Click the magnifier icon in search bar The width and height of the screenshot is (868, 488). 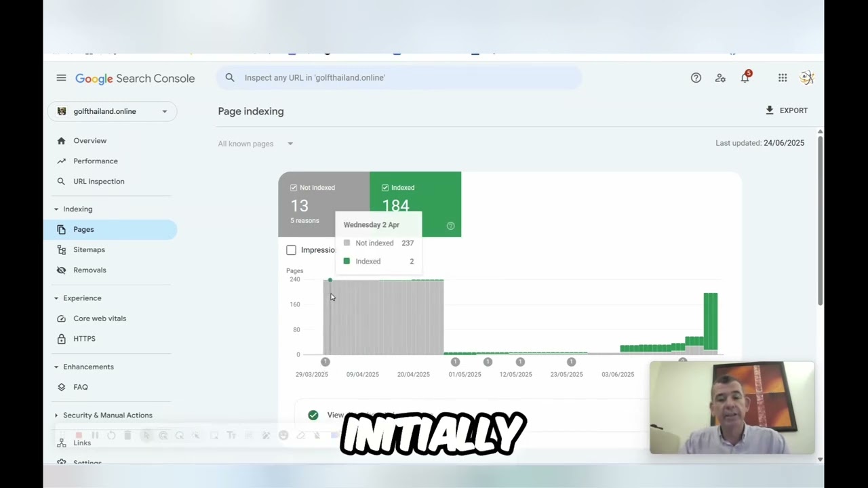(x=230, y=78)
